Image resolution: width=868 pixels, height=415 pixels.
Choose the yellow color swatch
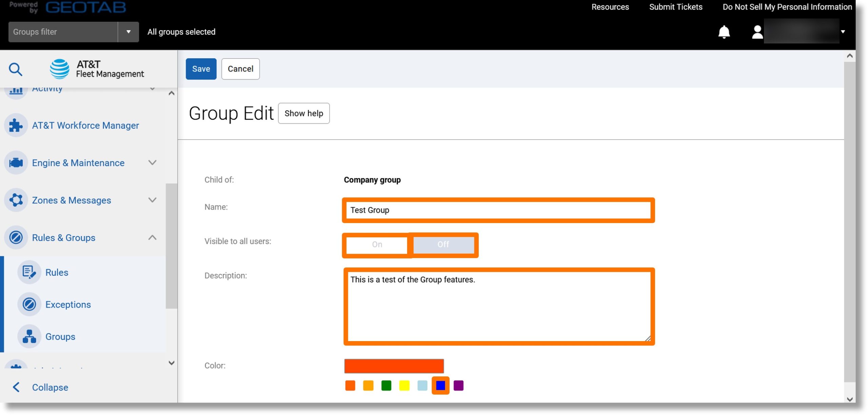click(x=404, y=386)
